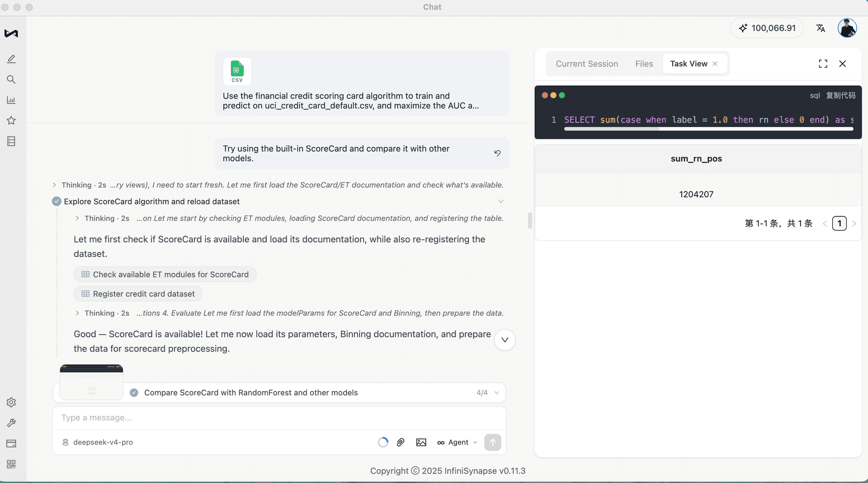The image size is (868, 483).
Task: Go to next results page arrow
Action: tap(854, 224)
